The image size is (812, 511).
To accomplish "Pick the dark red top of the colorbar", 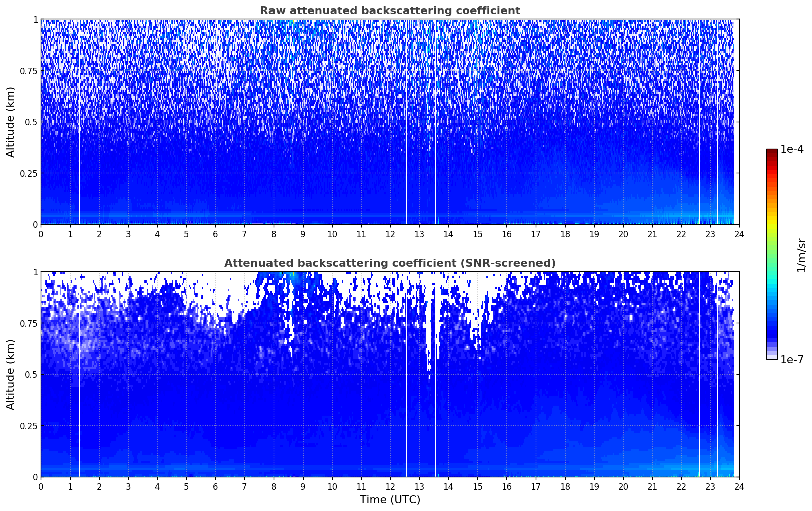I will (772, 152).
